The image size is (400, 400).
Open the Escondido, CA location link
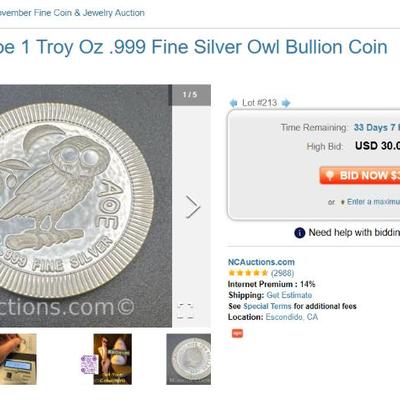click(x=292, y=317)
